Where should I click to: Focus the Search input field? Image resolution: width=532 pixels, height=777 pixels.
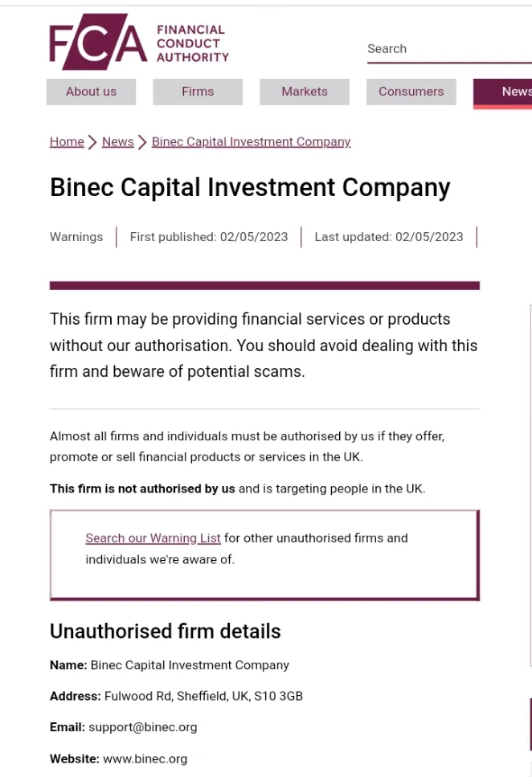pos(449,49)
